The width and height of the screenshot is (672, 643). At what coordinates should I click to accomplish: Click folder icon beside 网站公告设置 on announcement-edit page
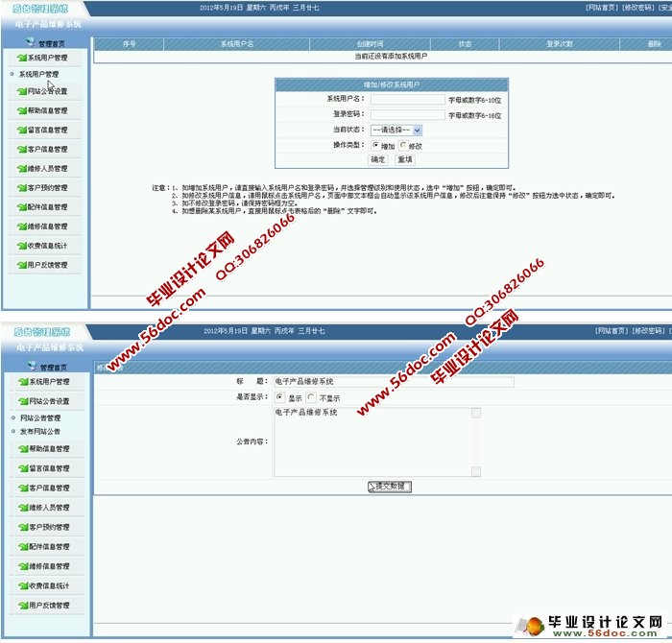(24, 401)
